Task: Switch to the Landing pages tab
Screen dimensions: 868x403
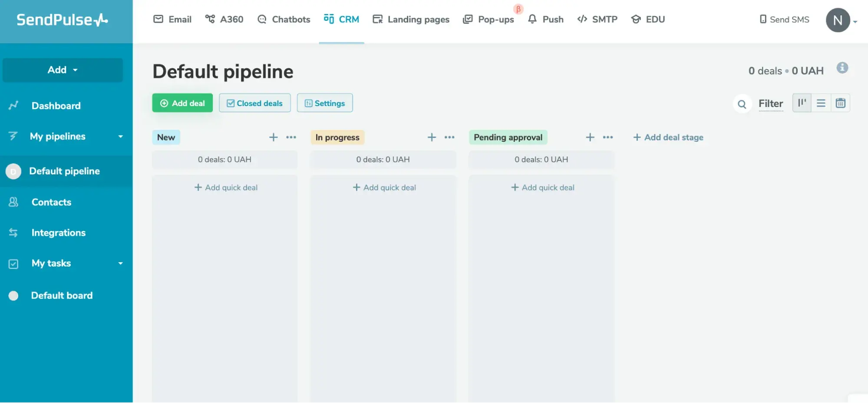Action: point(410,19)
